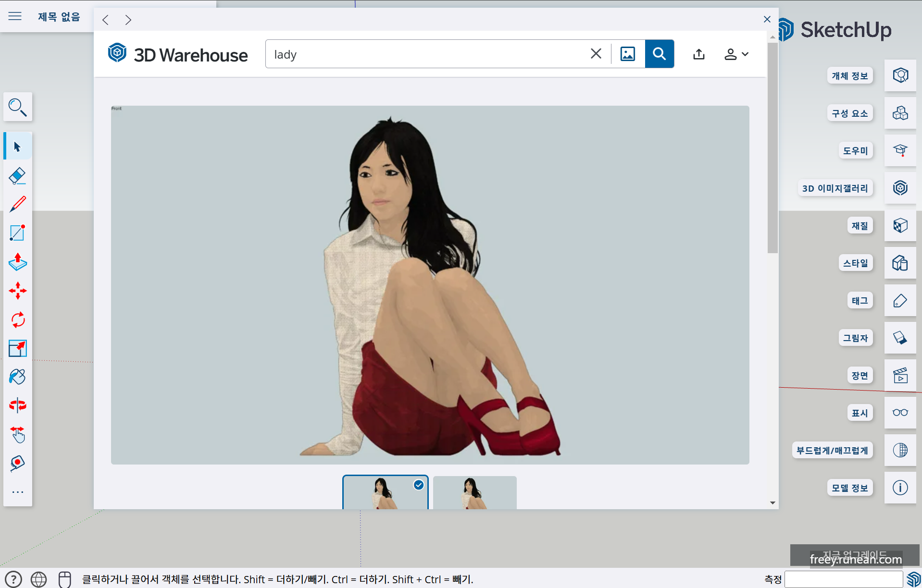Activate the Push/Pull tool
The width and height of the screenshot is (922, 588).
[x=17, y=262]
